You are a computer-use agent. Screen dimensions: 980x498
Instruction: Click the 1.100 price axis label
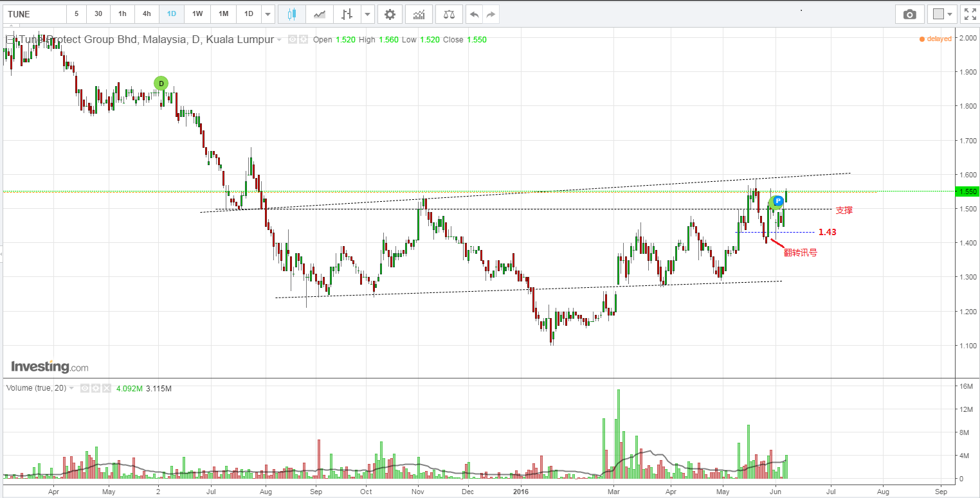968,346
